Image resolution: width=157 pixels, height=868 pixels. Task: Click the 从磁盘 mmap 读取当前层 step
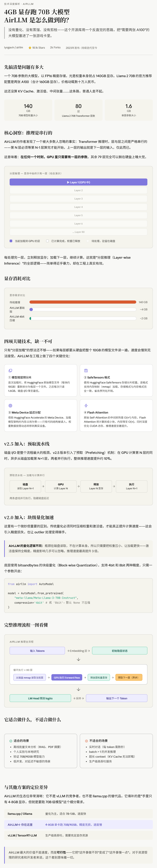30,677
